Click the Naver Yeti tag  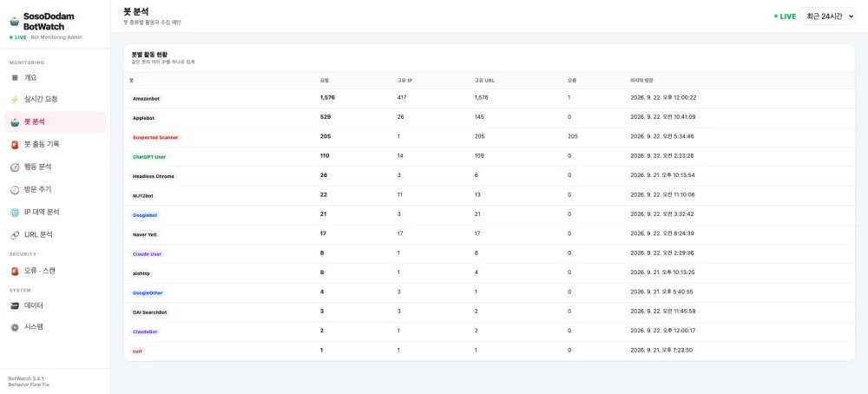tap(145, 234)
